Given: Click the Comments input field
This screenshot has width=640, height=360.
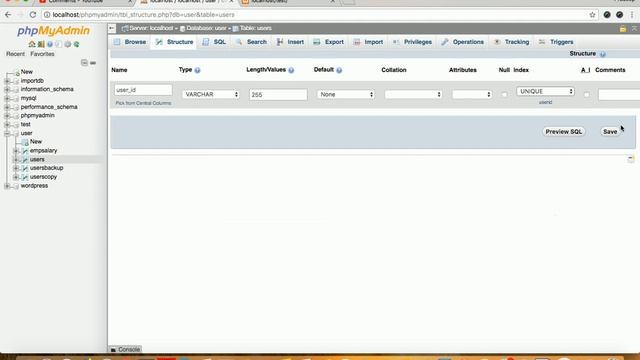Looking at the screenshot, I should coord(619,95).
